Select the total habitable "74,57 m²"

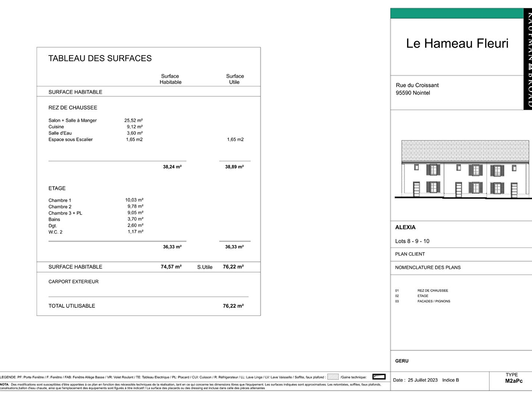171,267
